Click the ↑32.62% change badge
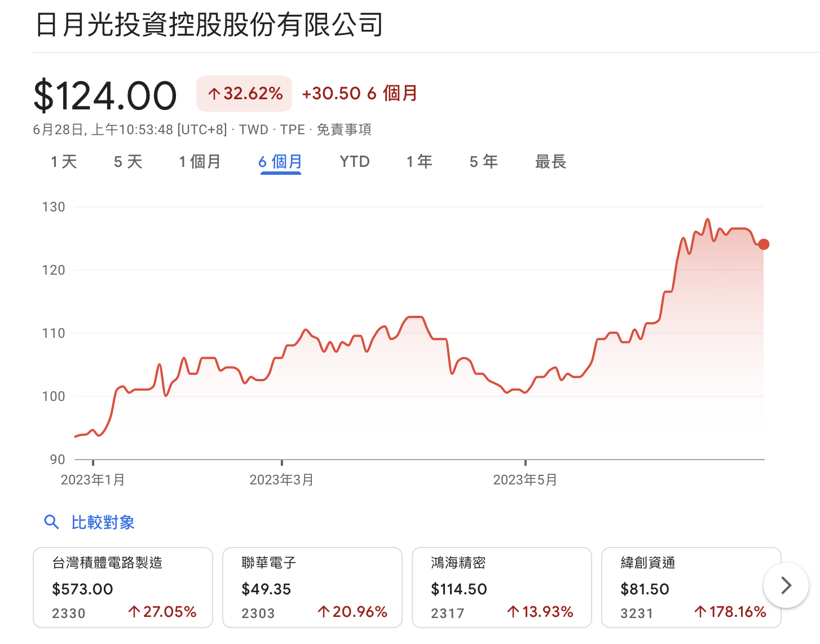 point(244,94)
